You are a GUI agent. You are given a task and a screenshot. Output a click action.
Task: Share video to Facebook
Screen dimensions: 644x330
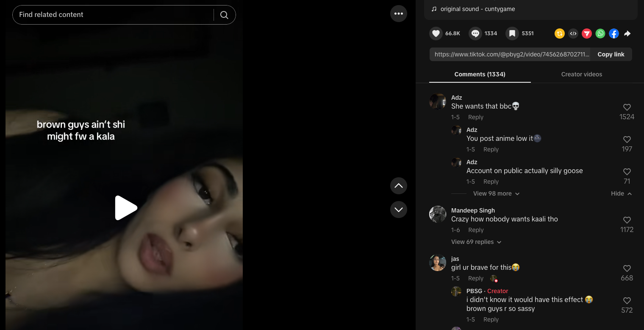614,34
